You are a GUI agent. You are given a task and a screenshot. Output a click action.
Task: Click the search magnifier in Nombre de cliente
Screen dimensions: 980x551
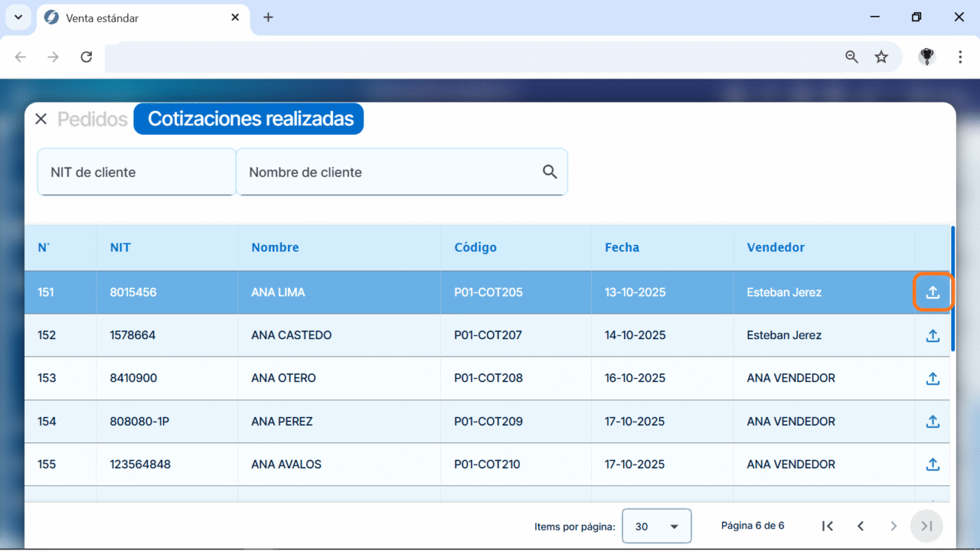tap(550, 172)
